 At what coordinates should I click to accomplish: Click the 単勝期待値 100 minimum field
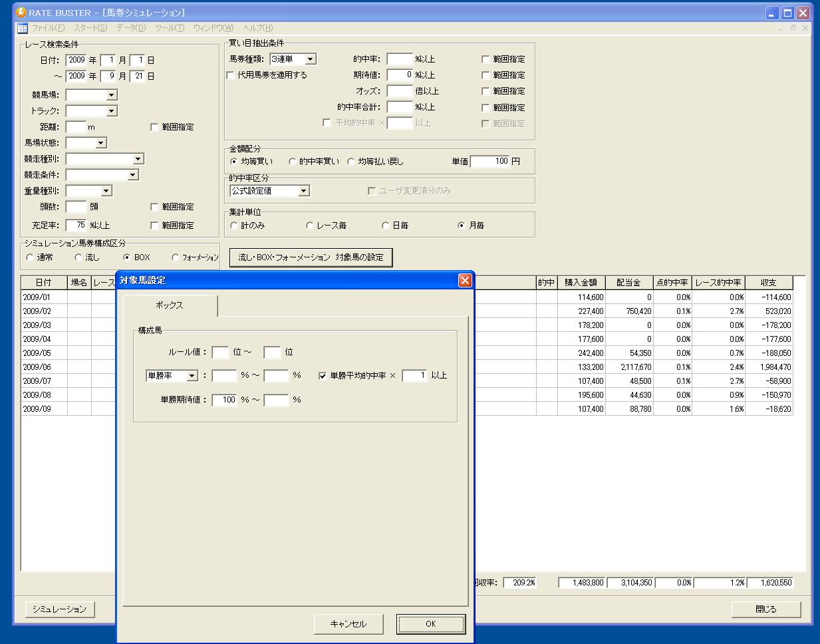[x=225, y=401]
